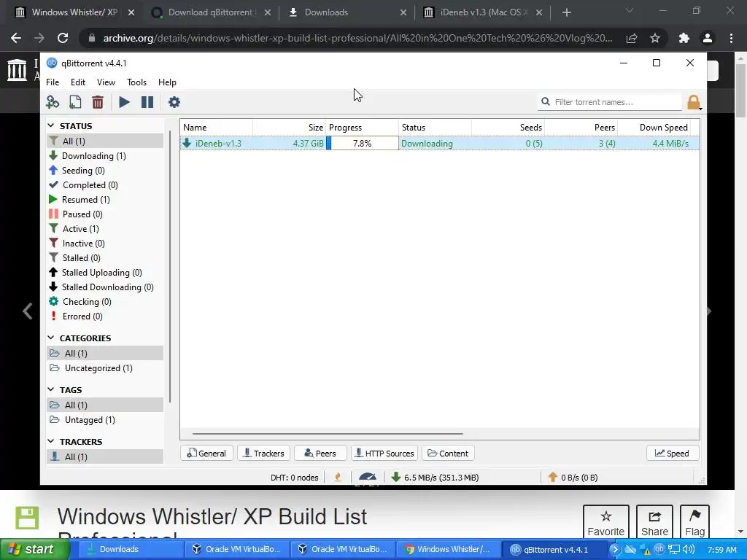747x560 pixels.
Task: Click the Pause toolbar icon
Action: (147, 102)
